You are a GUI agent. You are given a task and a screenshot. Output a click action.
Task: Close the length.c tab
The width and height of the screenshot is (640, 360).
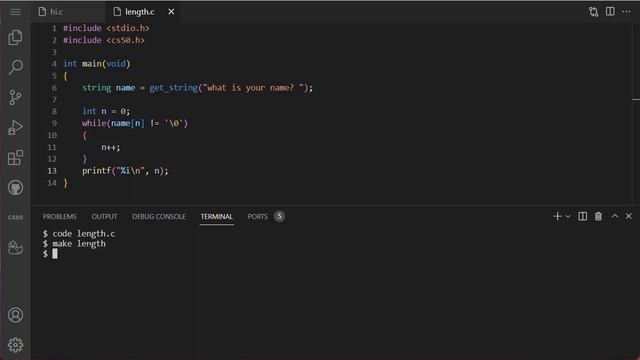171,12
